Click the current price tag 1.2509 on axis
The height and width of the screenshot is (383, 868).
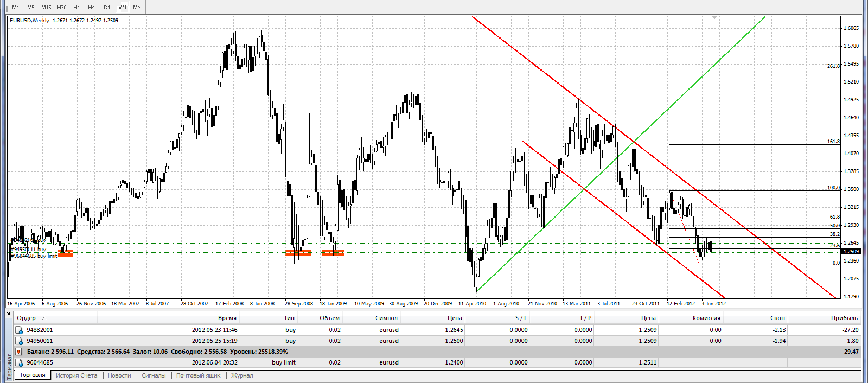851,252
